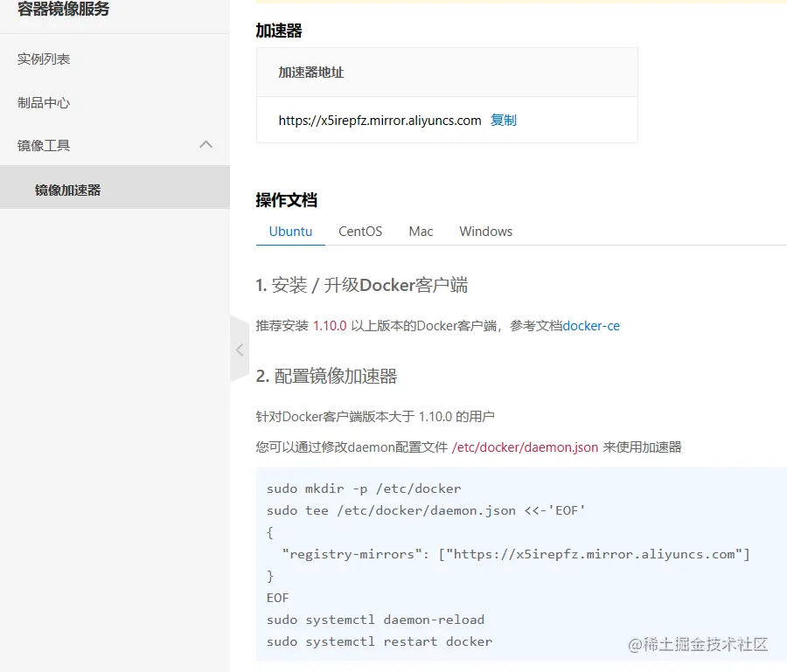Click the sudo systemctl restart docker line
This screenshot has width=787, height=672.
click(x=380, y=641)
